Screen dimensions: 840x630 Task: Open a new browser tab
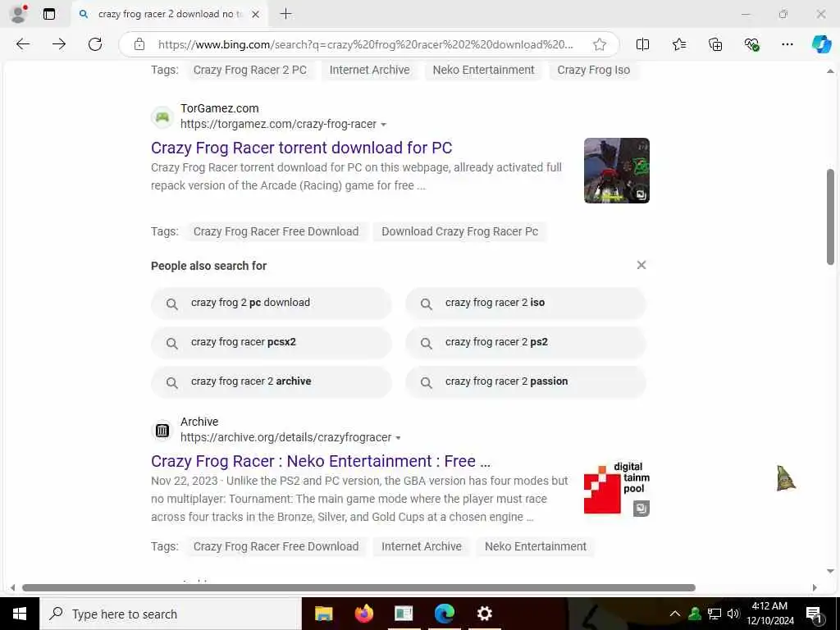[x=286, y=14]
